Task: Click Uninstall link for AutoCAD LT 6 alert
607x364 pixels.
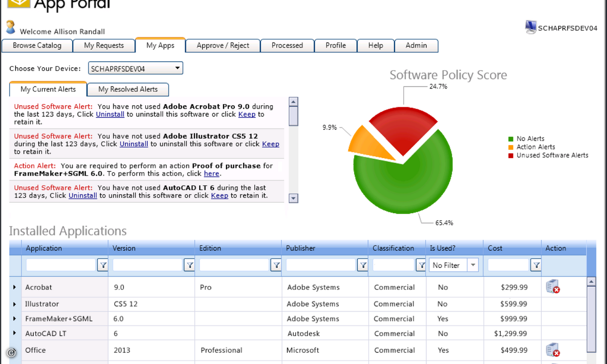Action: [x=83, y=195]
